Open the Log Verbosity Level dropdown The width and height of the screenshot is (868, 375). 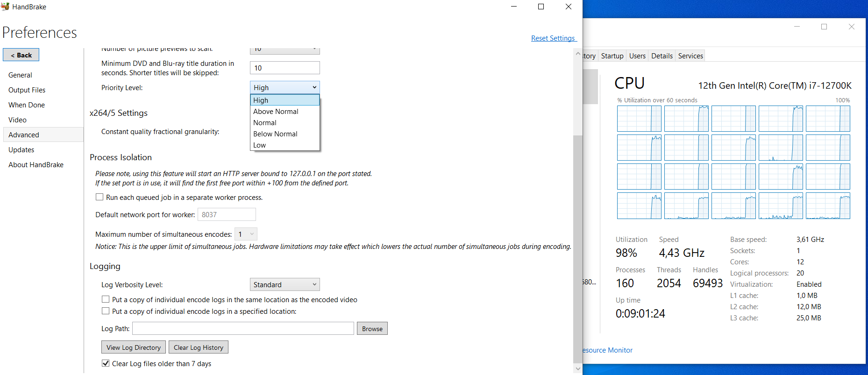[x=285, y=284]
